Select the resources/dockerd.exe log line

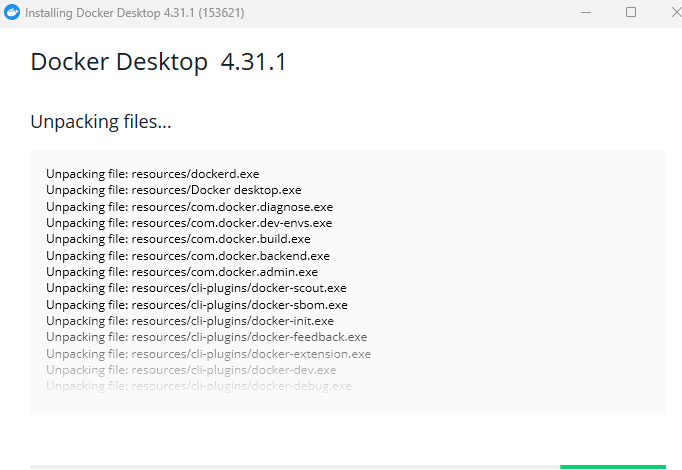point(153,174)
